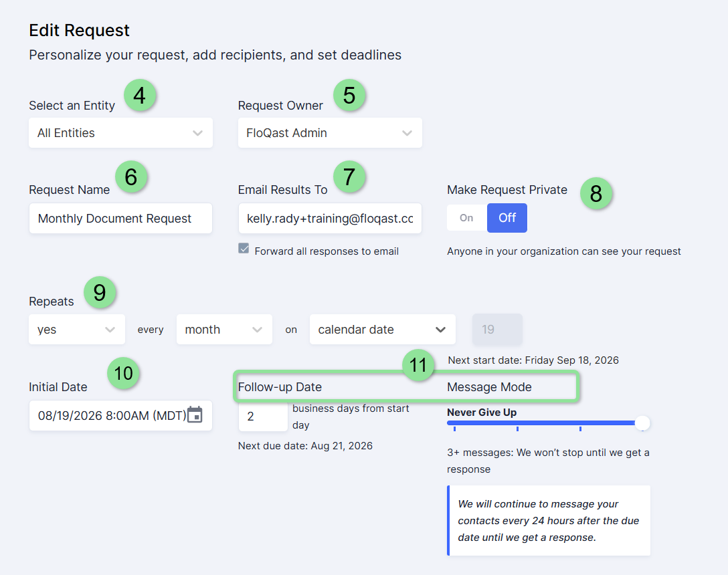Click the green step 8 badge
The image size is (728, 575).
coord(596,193)
